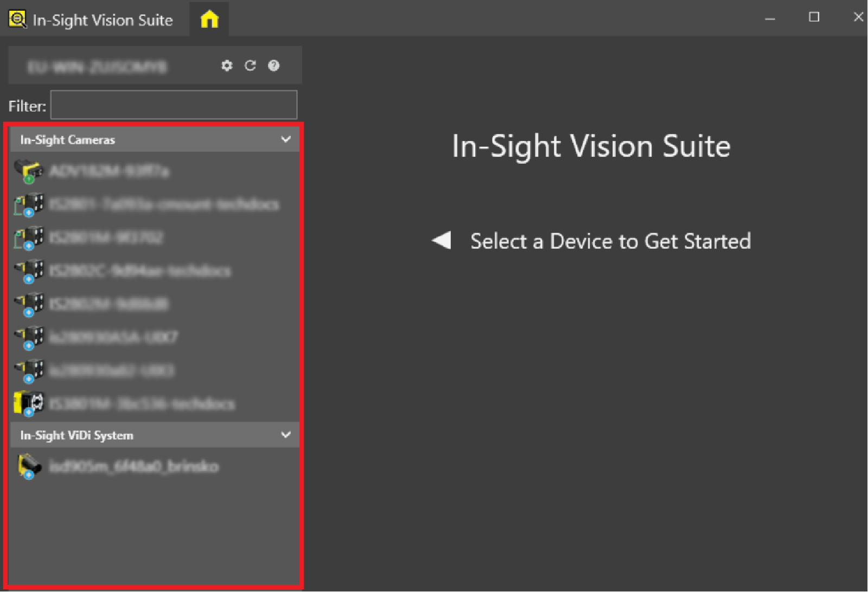Click the In-Sight Vision Suite logo icon
868x592 pixels.
tap(17, 20)
